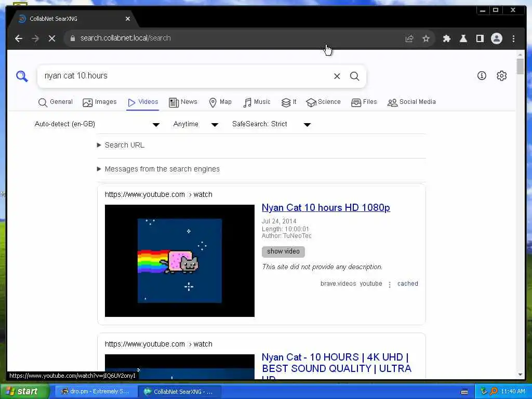Toggle the browser side panel icon
Image resolution: width=532 pixels, height=399 pixels.
[x=480, y=38]
